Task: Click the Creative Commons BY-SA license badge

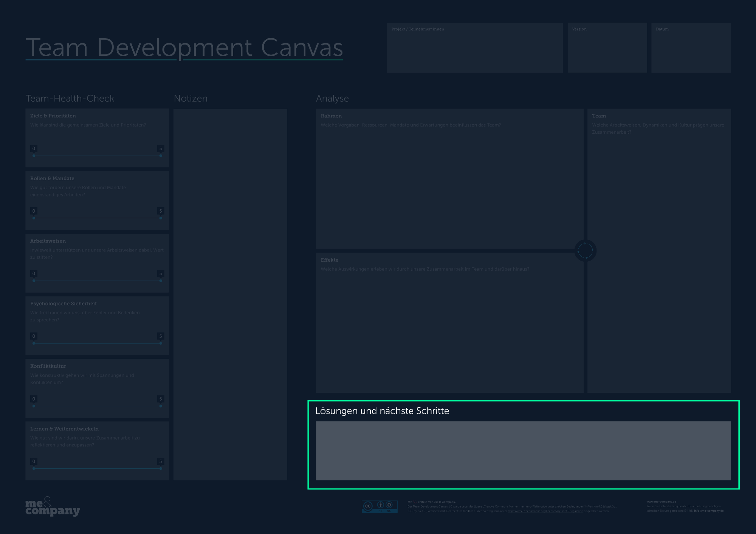Action: pyautogui.click(x=380, y=506)
